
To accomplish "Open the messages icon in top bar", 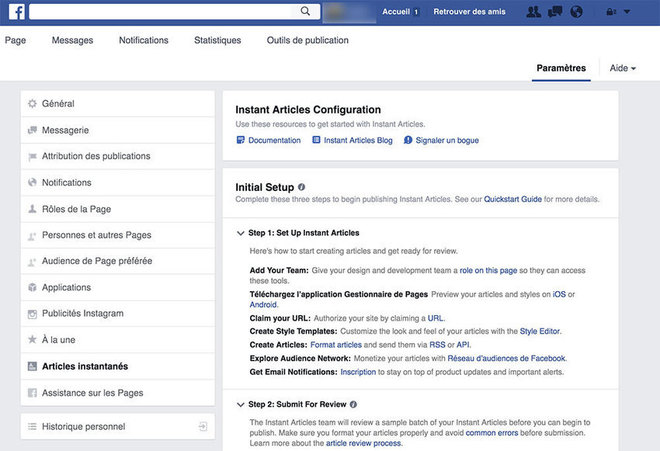I will (555, 12).
